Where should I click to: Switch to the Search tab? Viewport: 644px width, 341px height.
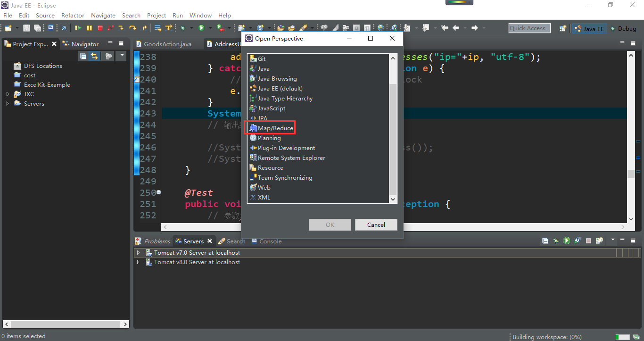232,241
